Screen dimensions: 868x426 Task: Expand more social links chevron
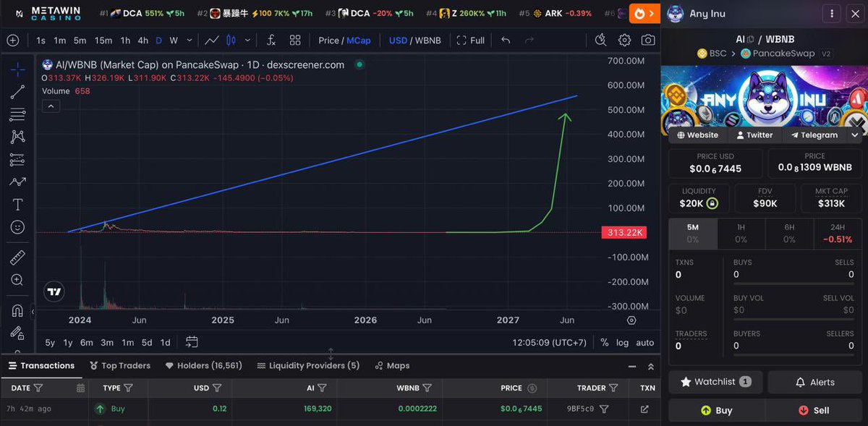(855, 135)
